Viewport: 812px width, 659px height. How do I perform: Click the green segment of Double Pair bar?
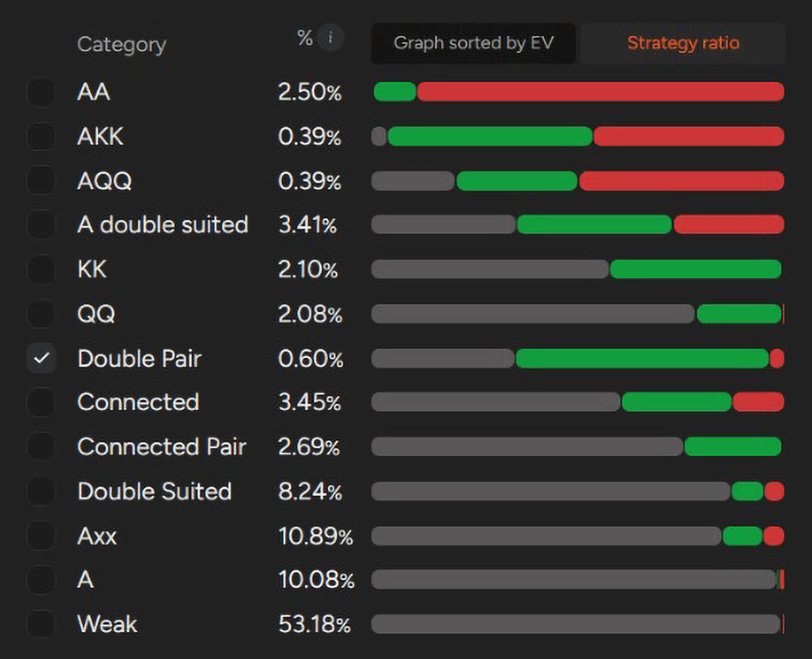pyautogui.click(x=642, y=358)
